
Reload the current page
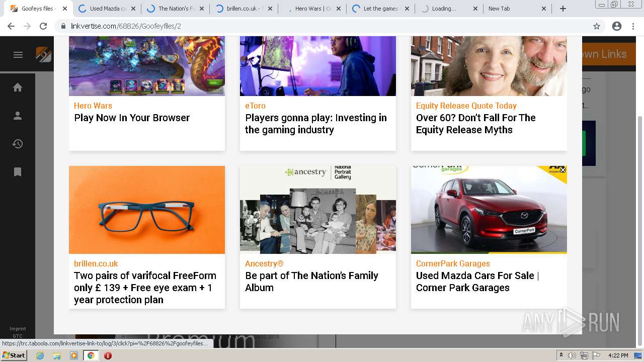coord(43,26)
